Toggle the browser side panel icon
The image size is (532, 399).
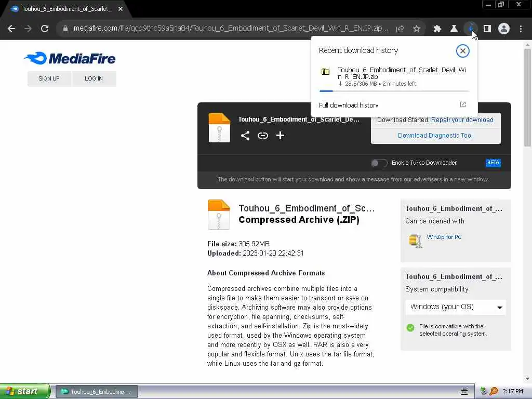click(487, 29)
